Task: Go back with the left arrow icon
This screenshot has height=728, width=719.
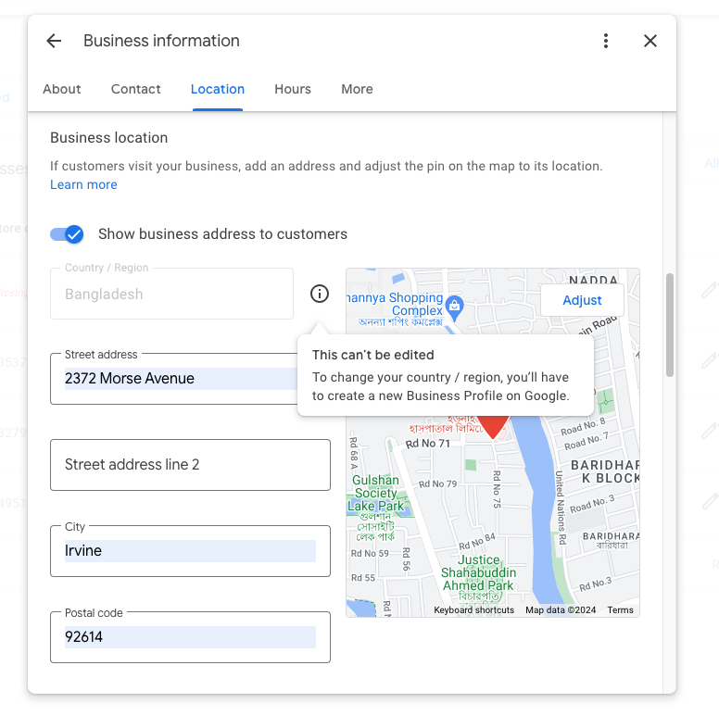Action: (54, 41)
